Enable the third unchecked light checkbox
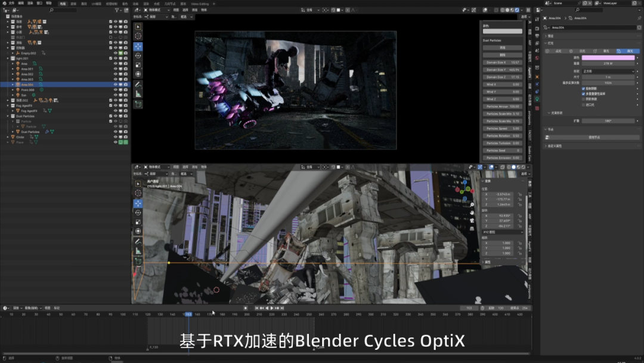644x363 pixels. 583,99
